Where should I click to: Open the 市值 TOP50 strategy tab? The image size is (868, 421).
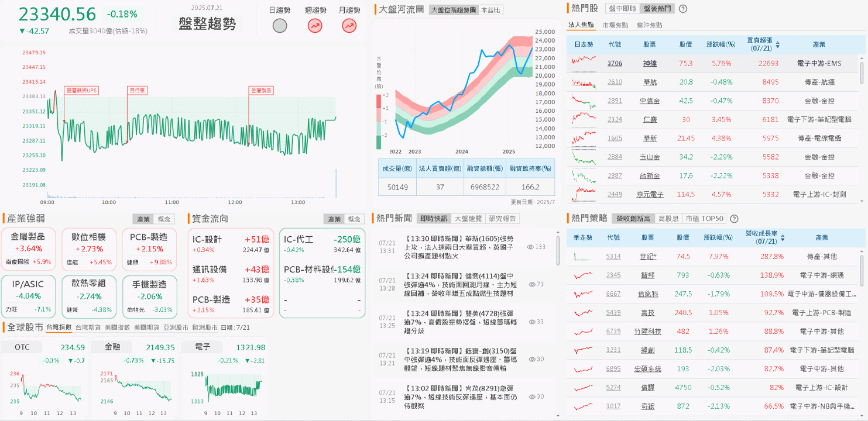(x=704, y=219)
